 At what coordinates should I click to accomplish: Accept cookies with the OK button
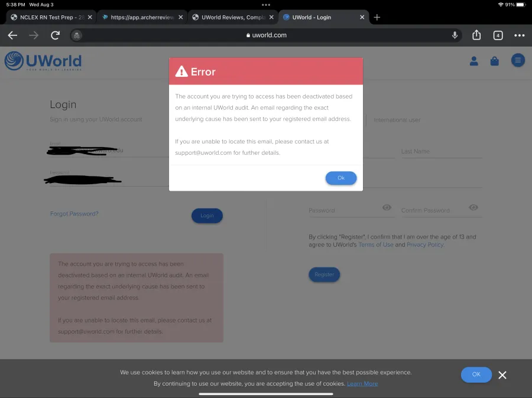pos(476,374)
